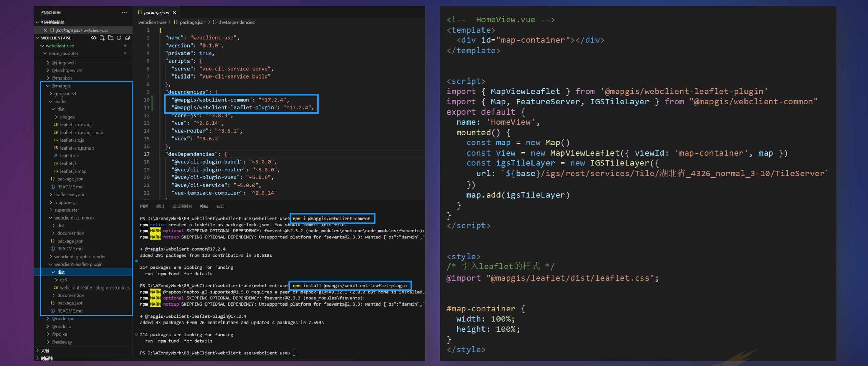Click the code-link icon beside WEBCLIENT-USE

94,38
